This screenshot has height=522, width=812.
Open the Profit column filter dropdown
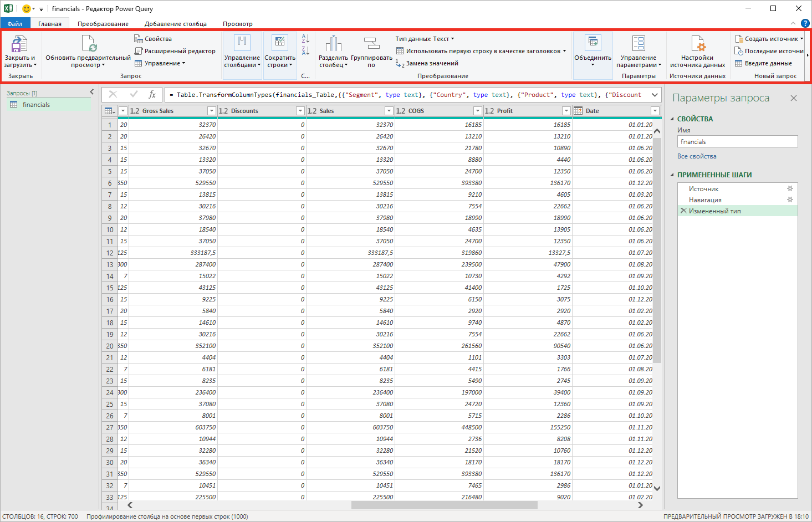[566, 111]
